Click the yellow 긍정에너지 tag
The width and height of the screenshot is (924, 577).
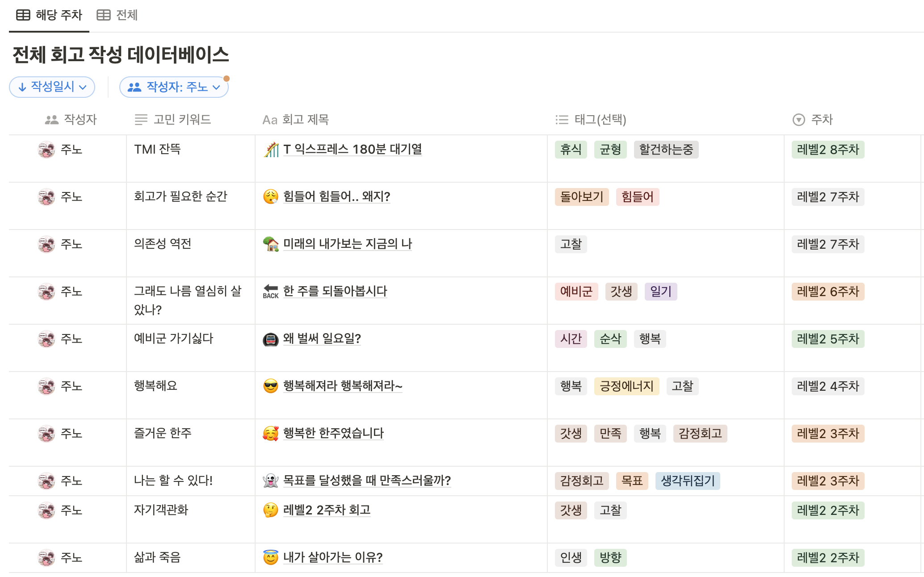coord(626,386)
